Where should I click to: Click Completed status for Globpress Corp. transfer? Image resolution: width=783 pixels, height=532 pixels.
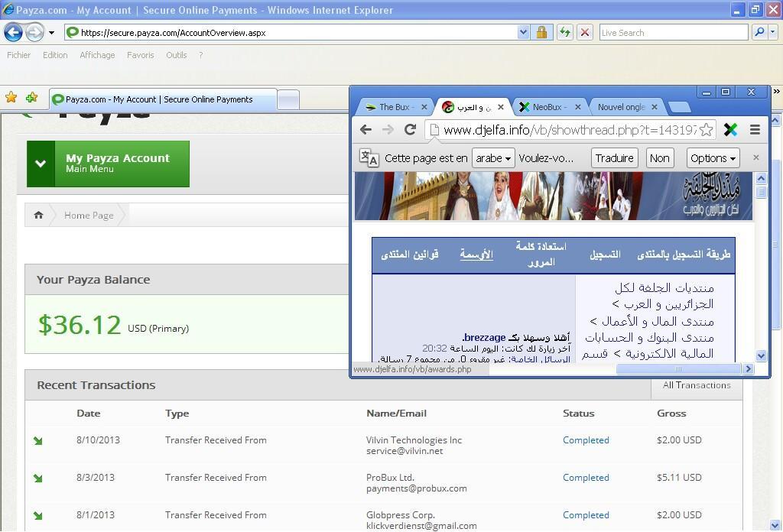586,515
